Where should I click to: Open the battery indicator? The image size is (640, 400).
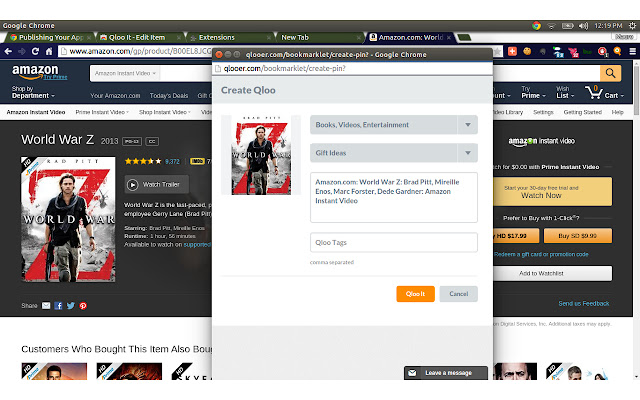coord(567,26)
